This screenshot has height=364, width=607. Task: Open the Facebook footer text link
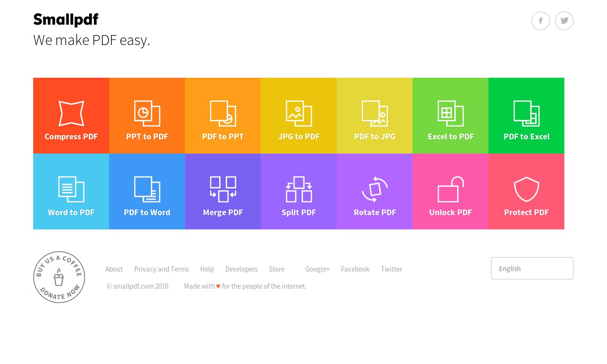[x=355, y=269]
